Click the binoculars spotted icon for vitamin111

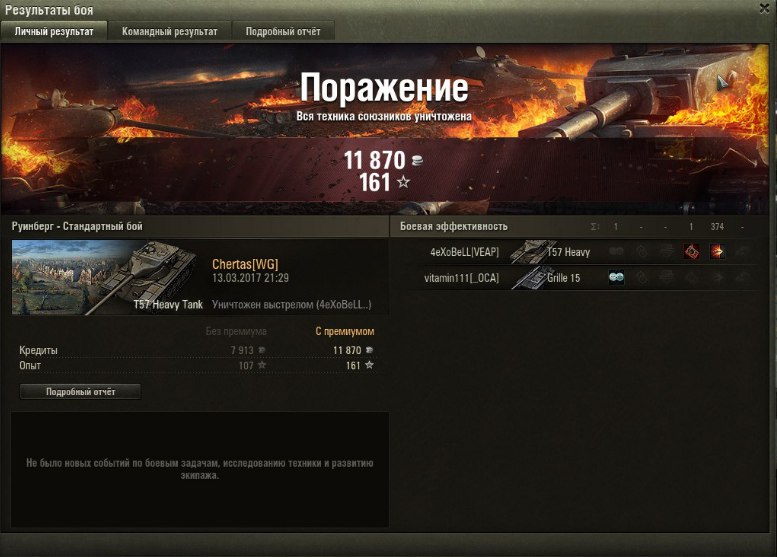tap(616, 278)
